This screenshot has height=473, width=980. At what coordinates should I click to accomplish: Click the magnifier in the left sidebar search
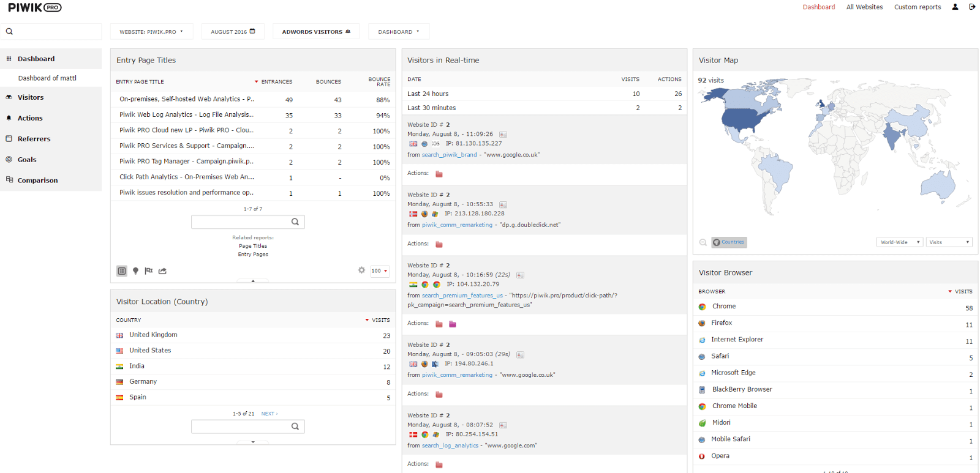tap(9, 31)
